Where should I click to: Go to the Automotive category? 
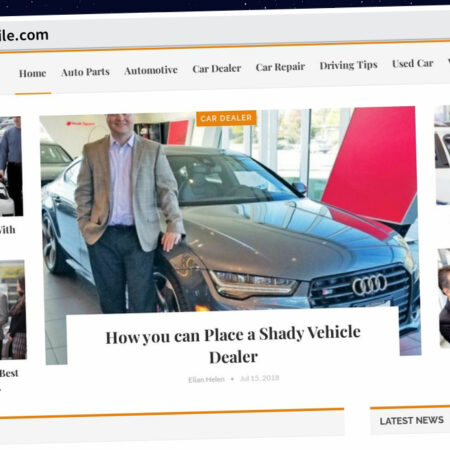point(151,70)
